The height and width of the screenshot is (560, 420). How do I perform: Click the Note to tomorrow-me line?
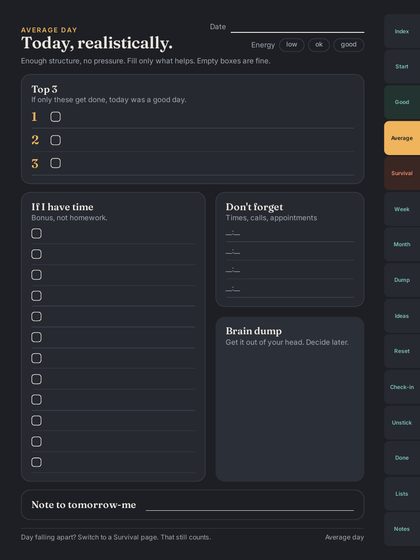(250, 506)
